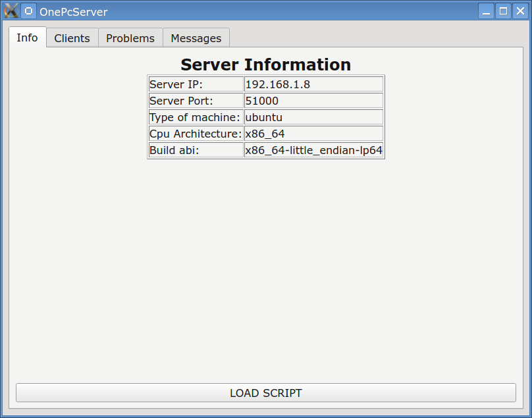The height and width of the screenshot is (418, 532).
Task: Click the Server Information heading
Action: (x=265, y=65)
